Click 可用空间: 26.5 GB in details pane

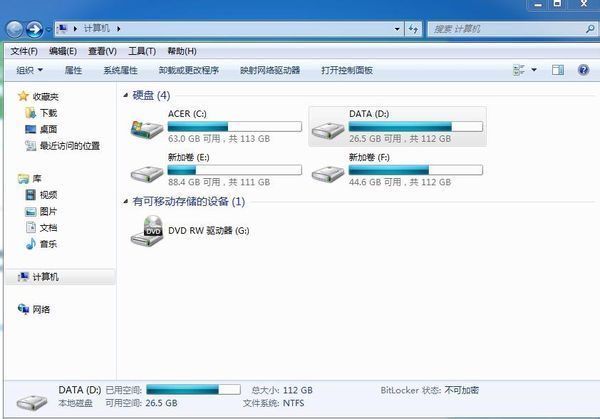tap(142, 403)
